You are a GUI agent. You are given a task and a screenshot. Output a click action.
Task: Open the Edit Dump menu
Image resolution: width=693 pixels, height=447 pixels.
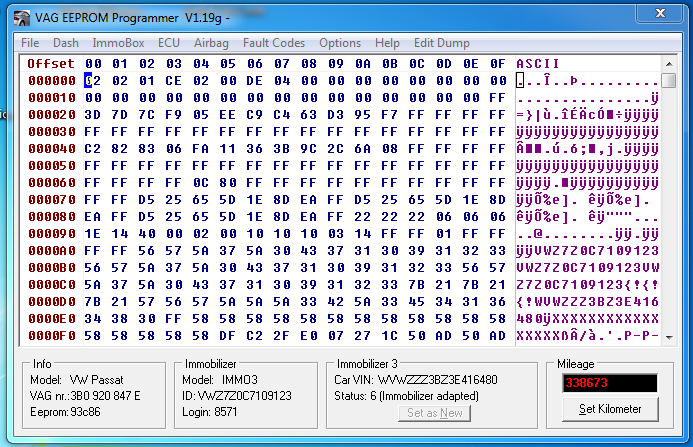tap(441, 43)
